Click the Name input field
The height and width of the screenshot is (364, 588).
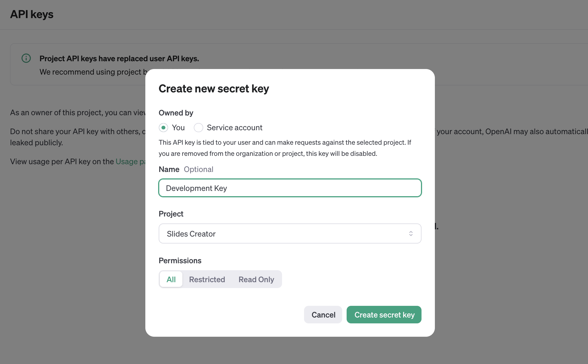(x=290, y=188)
